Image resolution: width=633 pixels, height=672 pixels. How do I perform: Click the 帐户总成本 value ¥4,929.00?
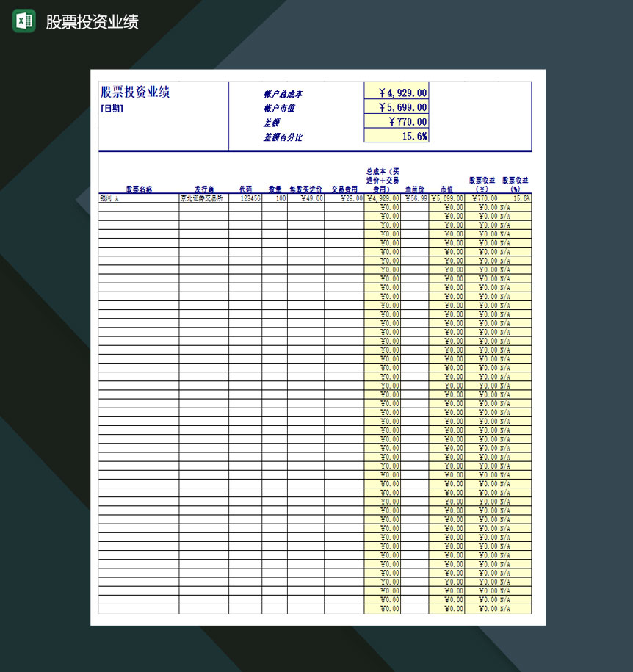398,93
